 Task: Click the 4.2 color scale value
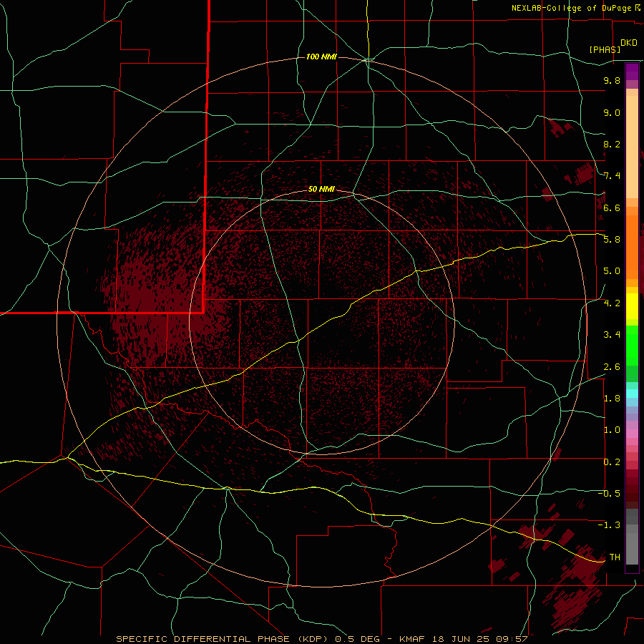(x=612, y=303)
